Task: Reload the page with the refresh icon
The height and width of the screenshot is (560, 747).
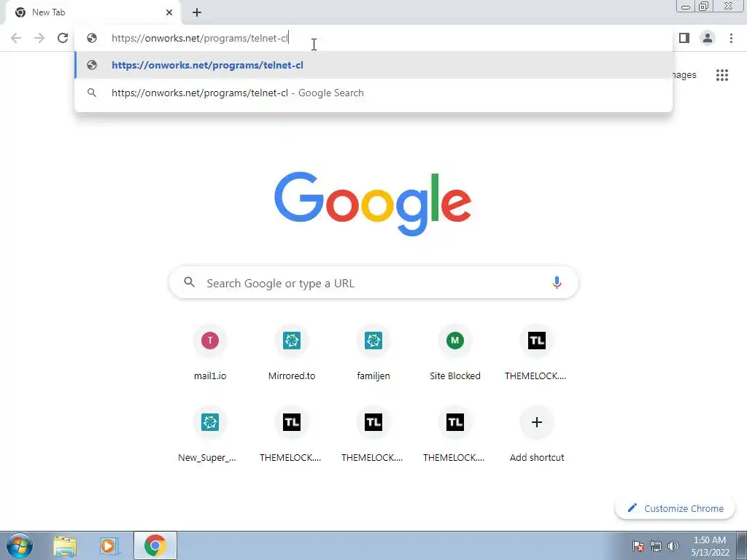Action: pos(63,38)
